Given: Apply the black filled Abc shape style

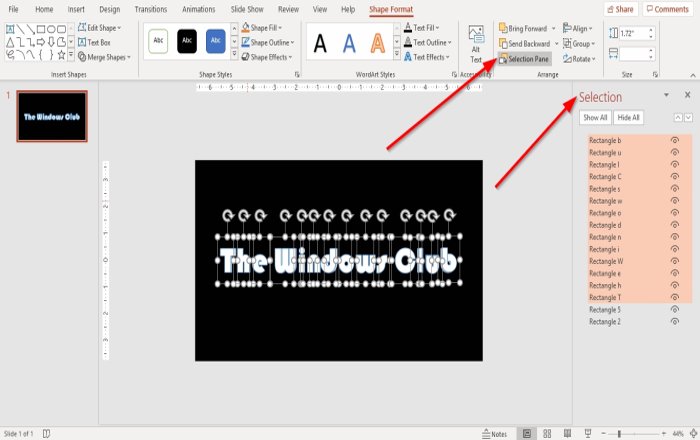Looking at the screenshot, I should tap(187, 41).
